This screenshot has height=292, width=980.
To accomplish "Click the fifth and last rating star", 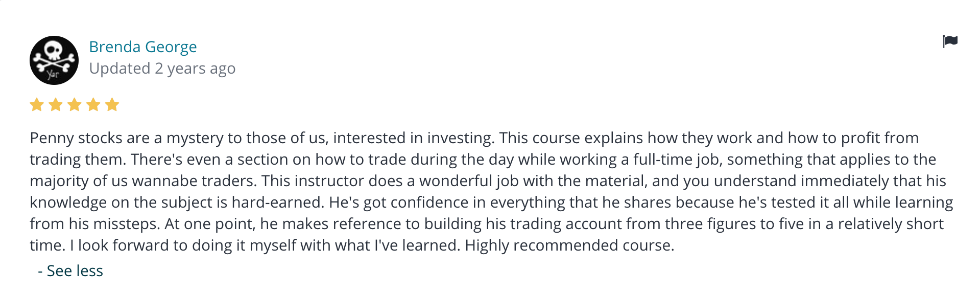I will [x=112, y=105].
